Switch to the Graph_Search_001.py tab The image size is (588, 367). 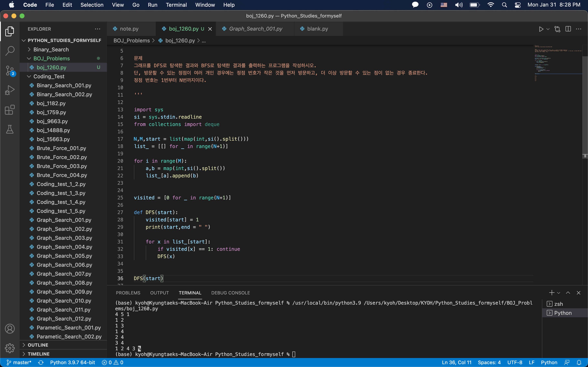click(255, 29)
